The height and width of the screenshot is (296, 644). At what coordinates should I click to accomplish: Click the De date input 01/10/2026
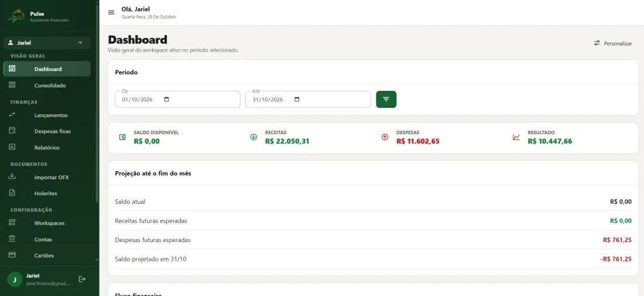point(177,100)
